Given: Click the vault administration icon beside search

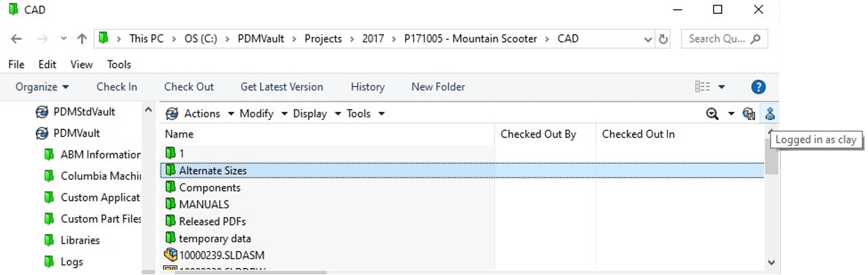Looking at the screenshot, I should 749,114.
